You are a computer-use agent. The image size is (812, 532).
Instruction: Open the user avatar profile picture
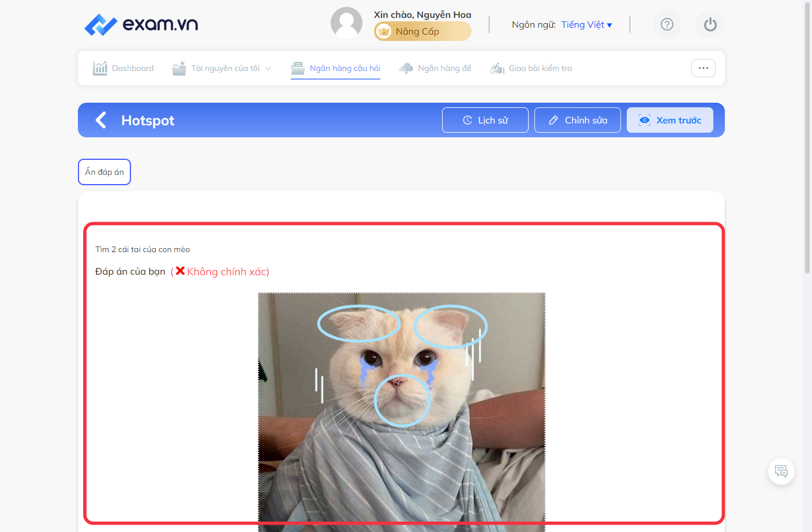(x=346, y=23)
